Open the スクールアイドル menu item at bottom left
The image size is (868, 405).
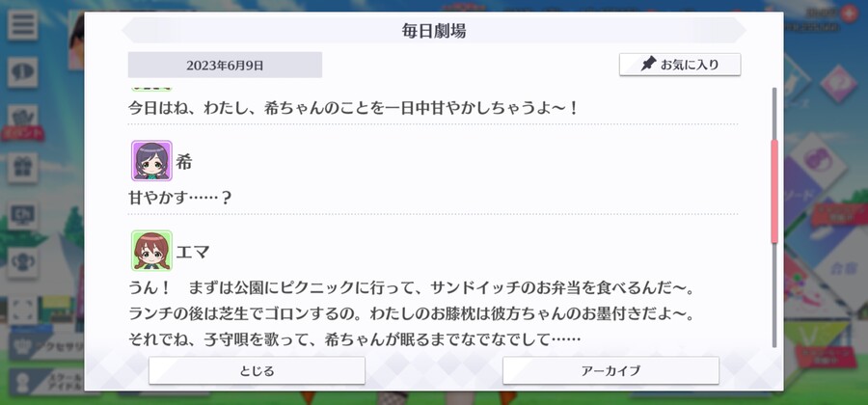[47, 382]
